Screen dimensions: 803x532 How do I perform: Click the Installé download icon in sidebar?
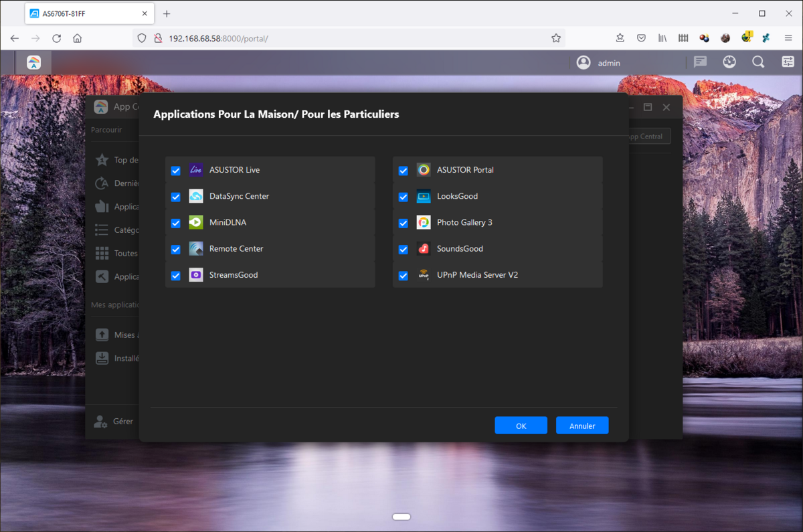click(102, 358)
